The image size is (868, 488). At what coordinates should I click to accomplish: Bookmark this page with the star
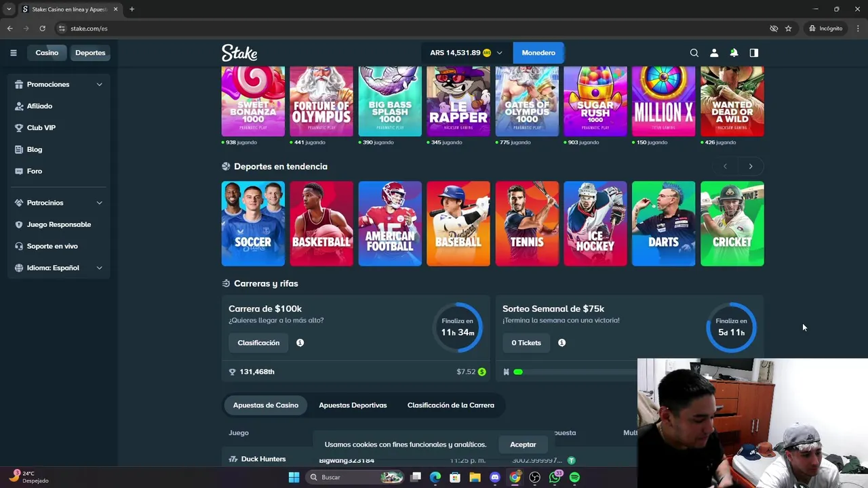tap(788, 28)
